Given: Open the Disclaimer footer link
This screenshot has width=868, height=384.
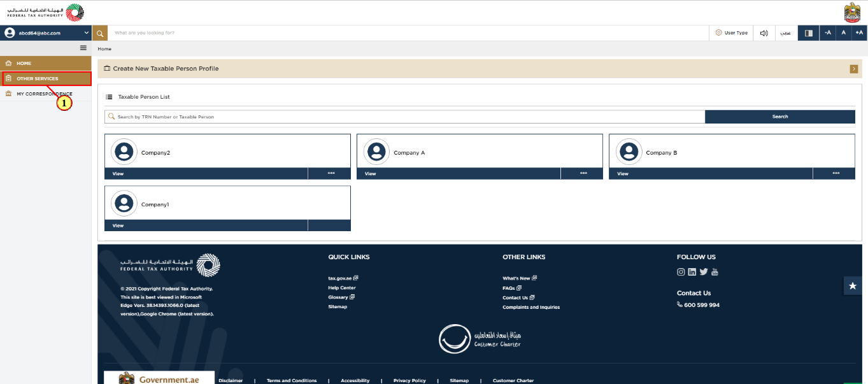Looking at the screenshot, I should (231, 381).
